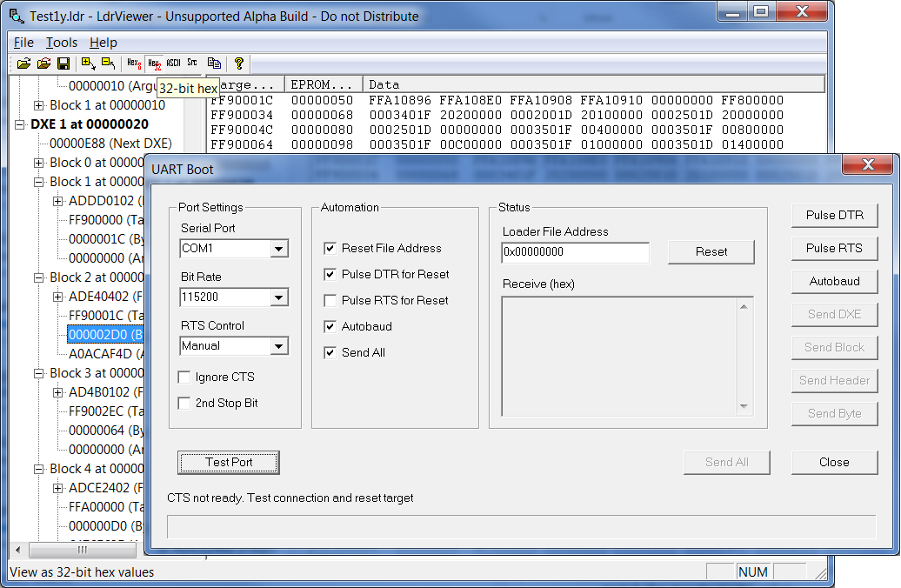Expand Block 1 at 00000010 node
Viewport: 901px width, 588px height.
(38, 105)
